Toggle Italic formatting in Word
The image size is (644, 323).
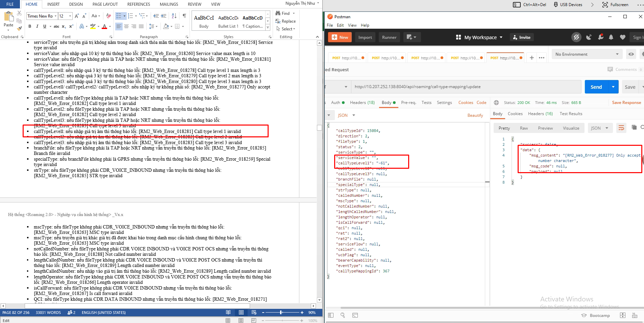point(37,26)
